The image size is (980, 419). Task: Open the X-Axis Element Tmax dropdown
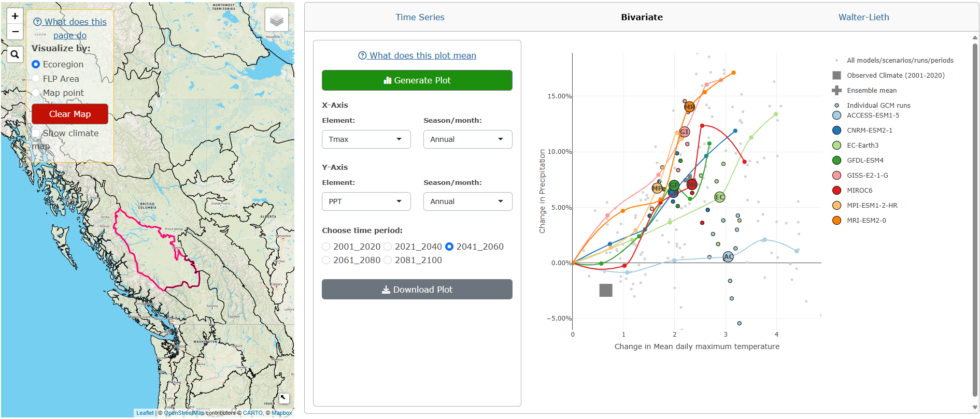[366, 139]
